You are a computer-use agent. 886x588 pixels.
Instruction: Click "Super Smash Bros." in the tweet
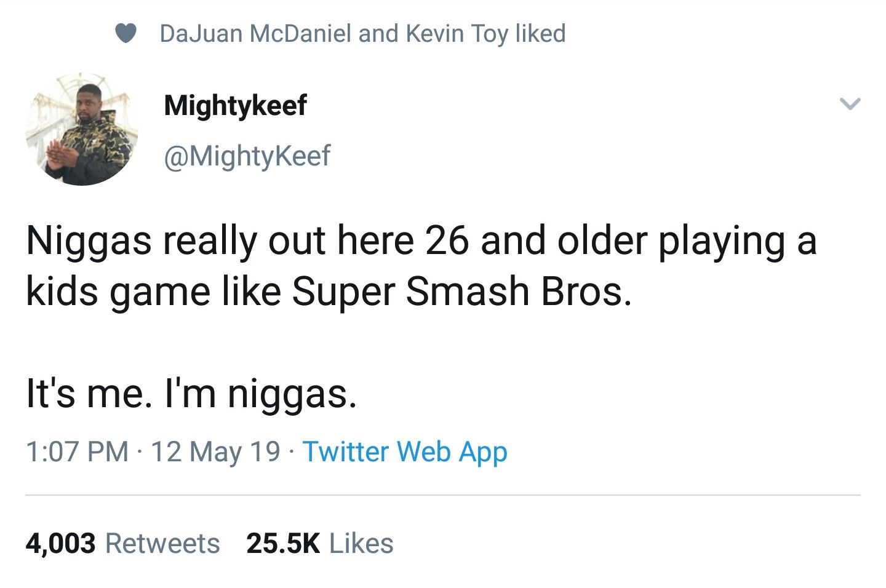(461, 292)
